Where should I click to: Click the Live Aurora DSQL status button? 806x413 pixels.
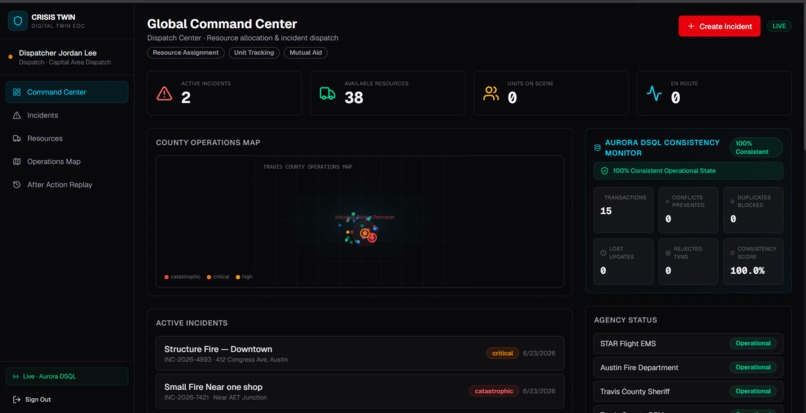click(67, 376)
